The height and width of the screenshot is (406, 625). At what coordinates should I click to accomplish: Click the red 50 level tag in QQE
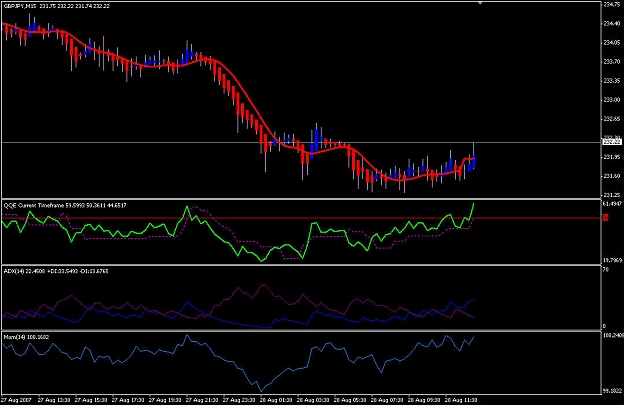tap(605, 218)
